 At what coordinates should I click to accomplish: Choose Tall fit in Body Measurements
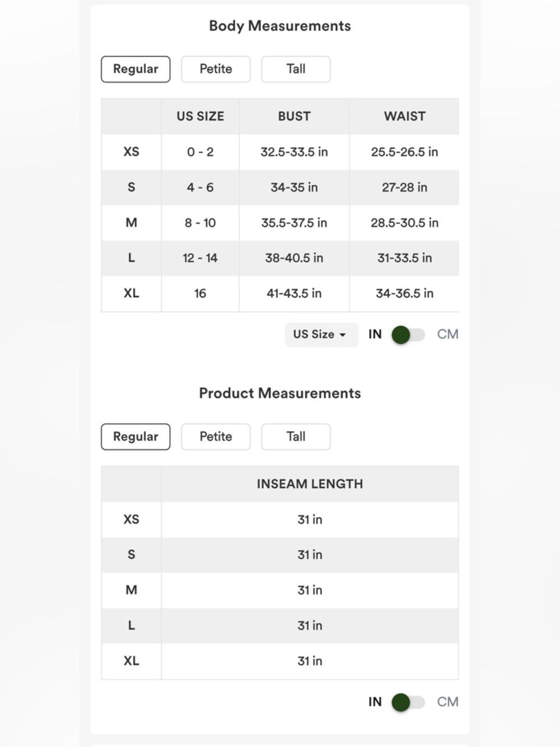coord(296,69)
